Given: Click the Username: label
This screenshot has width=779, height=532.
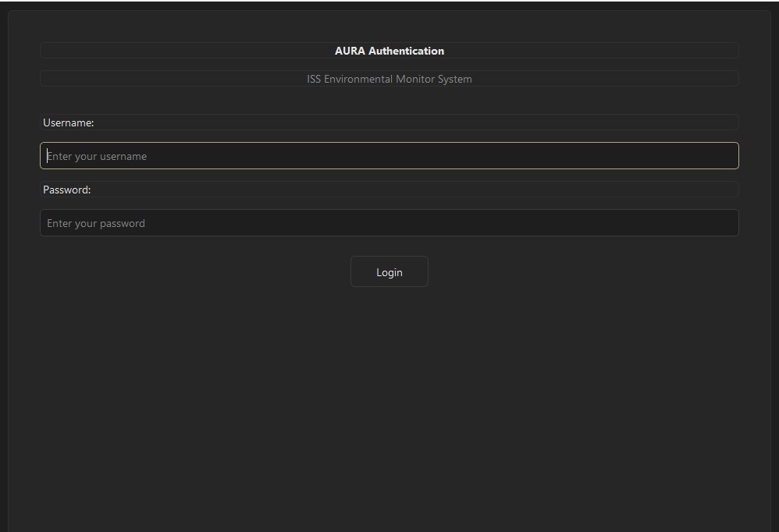Looking at the screenshot, I should (68, 122).
